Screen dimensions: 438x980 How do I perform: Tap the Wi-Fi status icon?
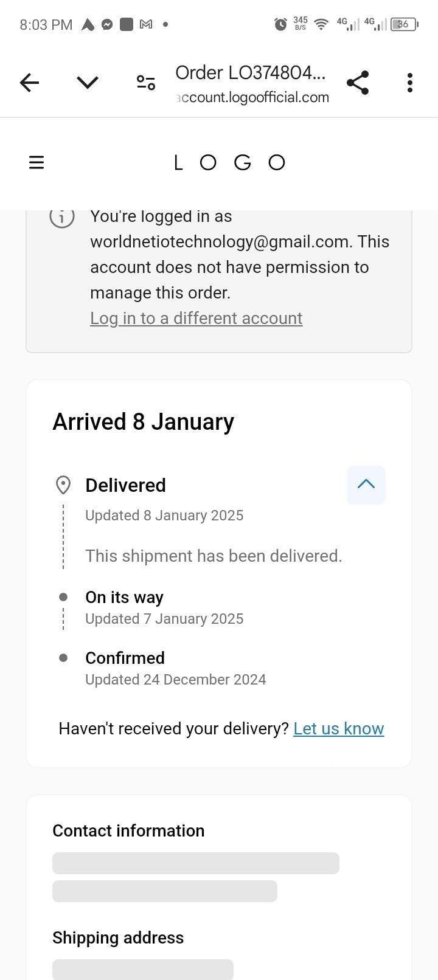tap(321, 24)
